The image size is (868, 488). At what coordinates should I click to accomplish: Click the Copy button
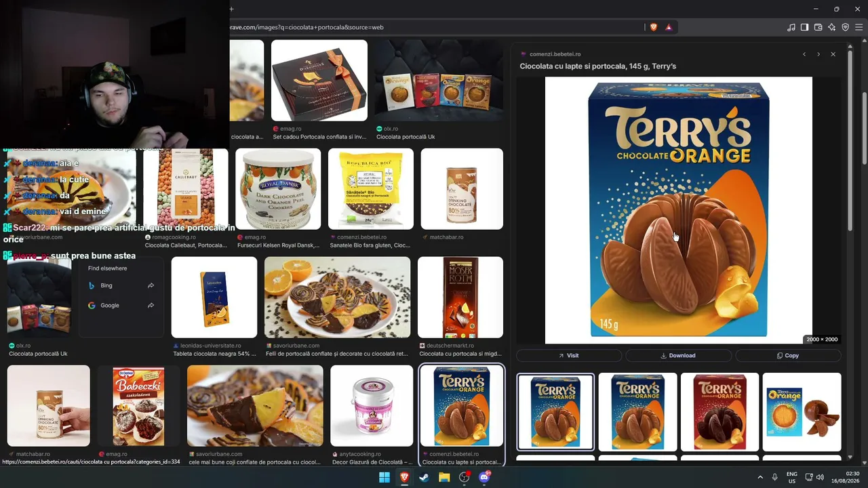(x=788, y=355)
